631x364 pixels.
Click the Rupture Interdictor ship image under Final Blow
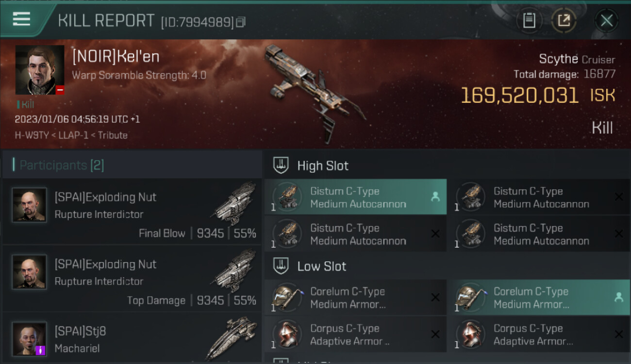(234, 204)
